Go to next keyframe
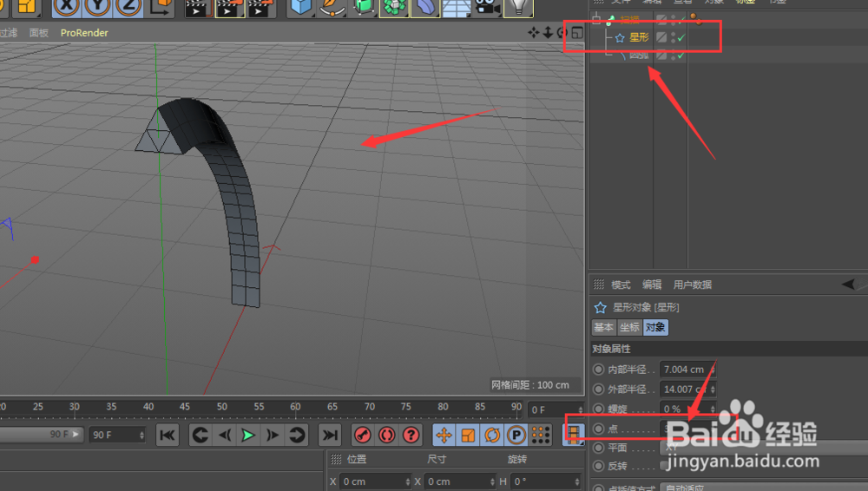Screen dimensions: 868x491 pos(297,435)
